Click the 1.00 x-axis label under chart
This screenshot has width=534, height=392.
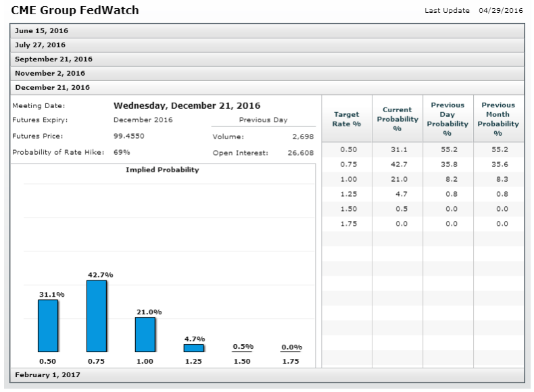pyautogui.click(x=145, y=362)
